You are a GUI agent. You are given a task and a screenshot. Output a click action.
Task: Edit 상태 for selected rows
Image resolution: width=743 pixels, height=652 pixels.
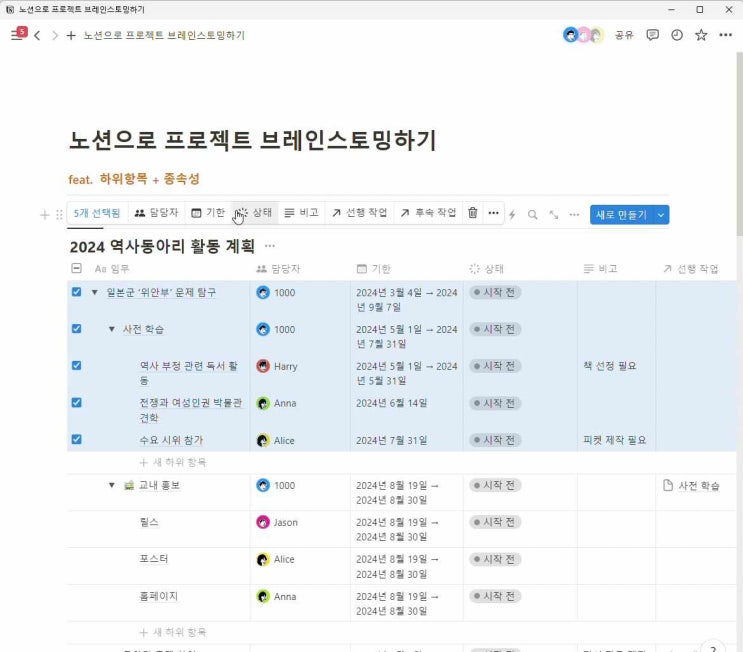(255, 213)
